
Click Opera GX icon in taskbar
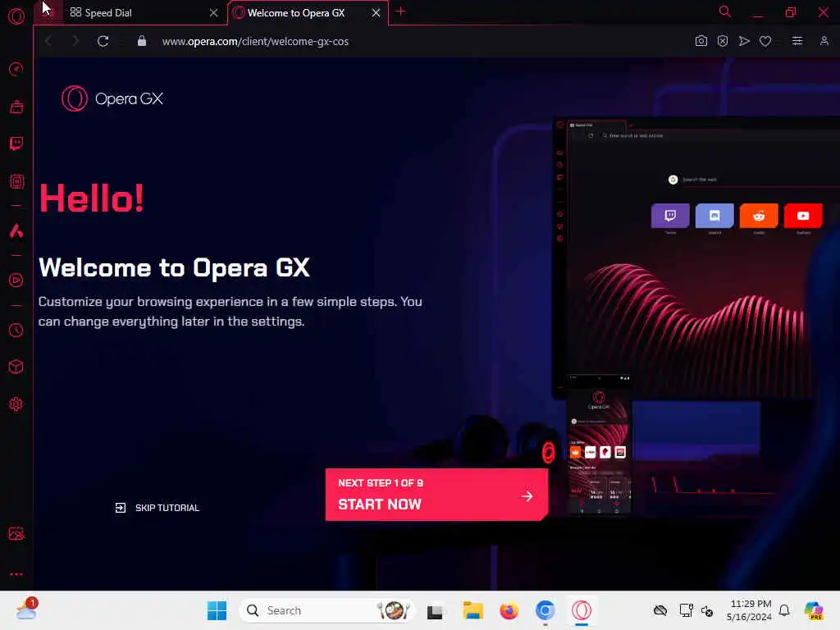pyautogui.click(x=582, y=610)
